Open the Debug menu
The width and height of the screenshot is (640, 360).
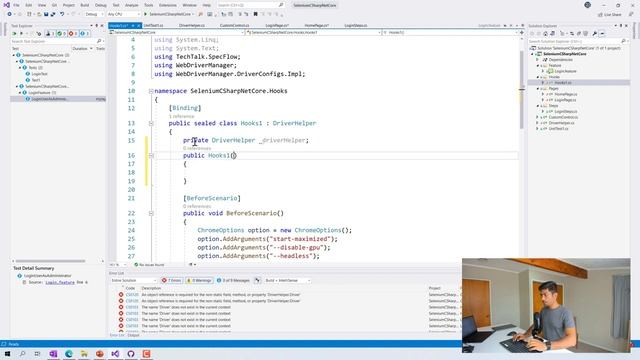101,5
